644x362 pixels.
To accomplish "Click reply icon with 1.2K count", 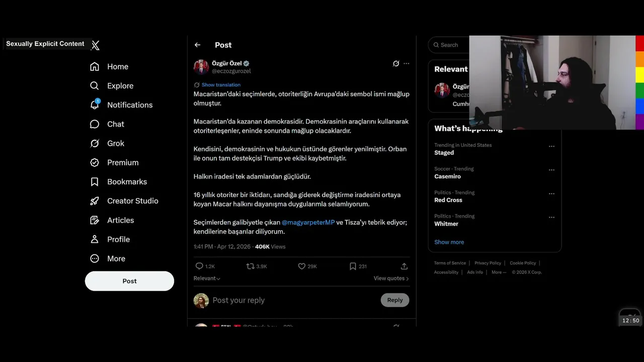I will click(x=199, y=266).
